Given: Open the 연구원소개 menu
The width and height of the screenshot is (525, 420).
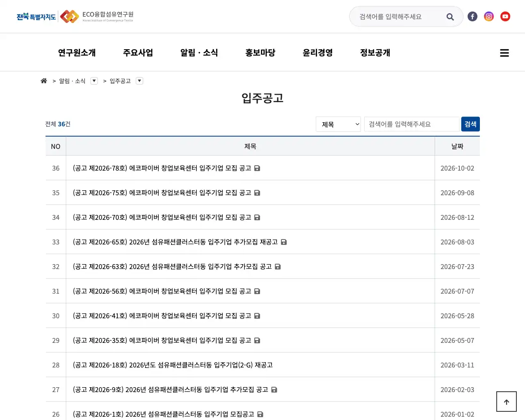Looking at the screenshot, I should click(x=77, y=52).
